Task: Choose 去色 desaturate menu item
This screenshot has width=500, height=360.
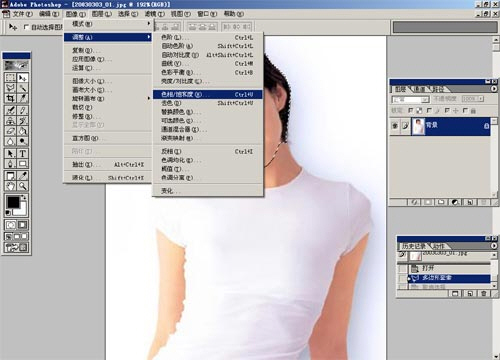Action: 208,103
